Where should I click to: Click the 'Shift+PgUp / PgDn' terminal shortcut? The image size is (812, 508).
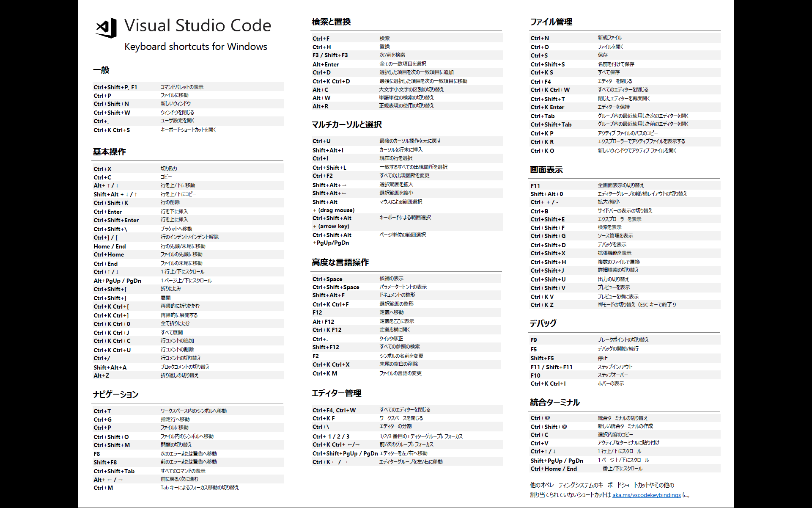pyautogui.click(x=557, y=461)
